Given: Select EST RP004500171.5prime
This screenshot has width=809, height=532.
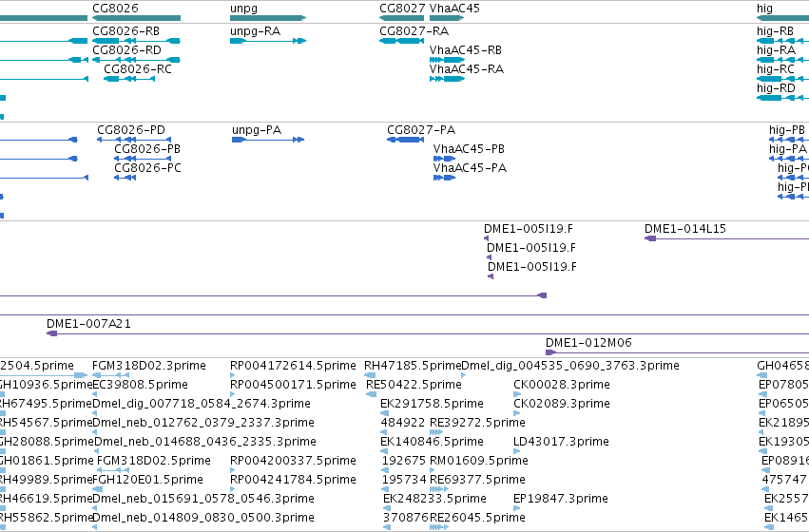Looking at the screenshot, I should [293, 385].
